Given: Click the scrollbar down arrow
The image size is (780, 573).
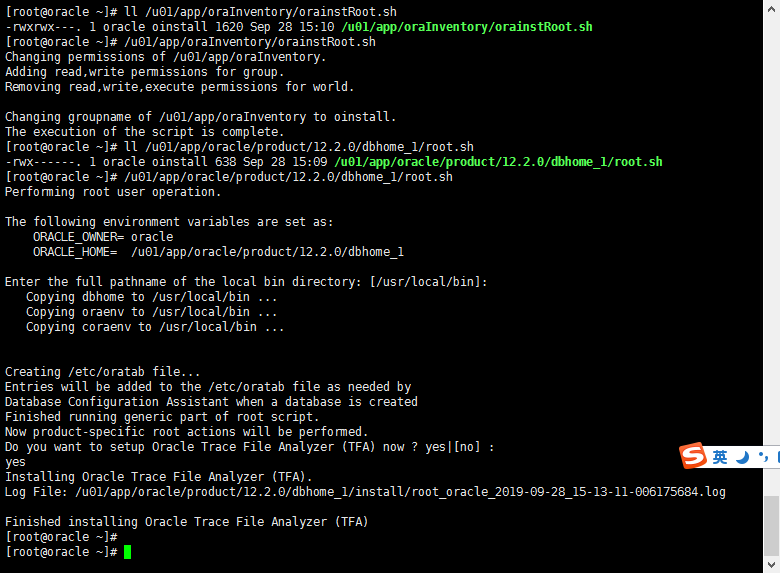Looking at the screenshot, I should pos(772,565).
